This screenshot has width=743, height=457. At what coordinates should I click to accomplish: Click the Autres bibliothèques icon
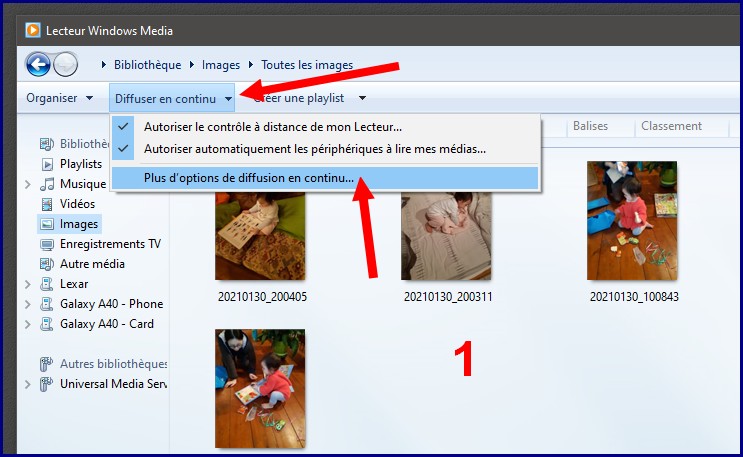[x=46, y=364]
